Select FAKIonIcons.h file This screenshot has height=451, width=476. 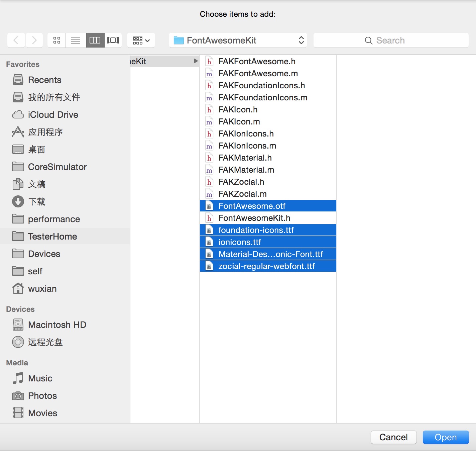(268, 134)
